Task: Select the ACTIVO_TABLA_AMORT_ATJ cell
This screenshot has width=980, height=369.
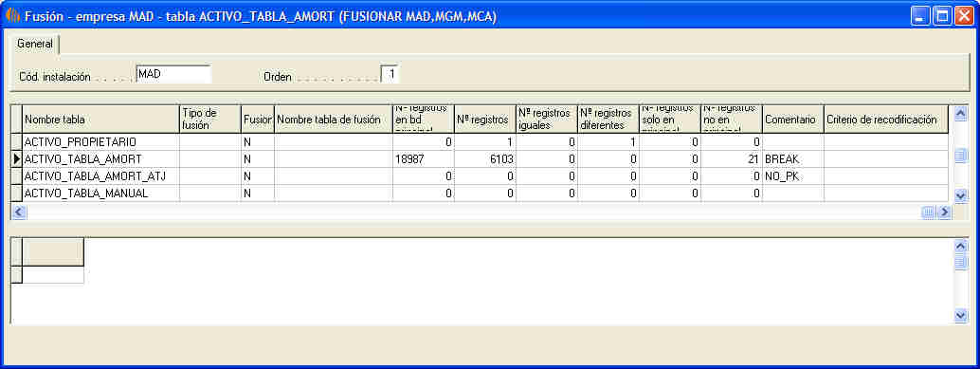Action: pyautogui.click(x=100, y=177)
